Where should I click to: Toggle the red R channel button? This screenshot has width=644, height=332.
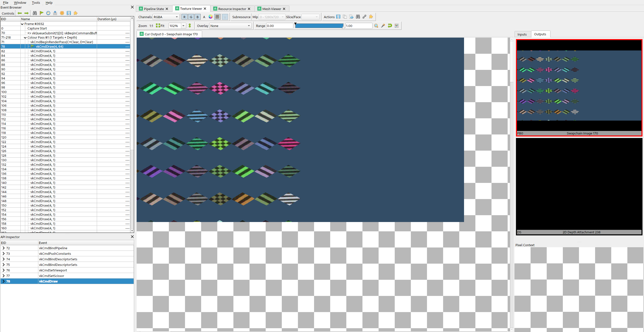(x=184, y=17)
